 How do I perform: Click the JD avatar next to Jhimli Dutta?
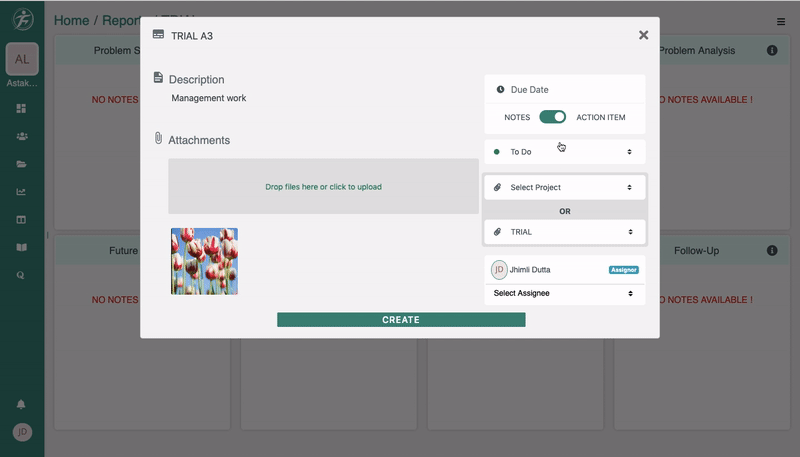coord(499,270)
